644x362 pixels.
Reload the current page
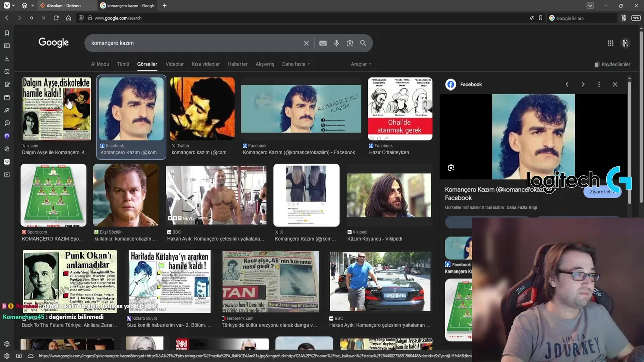coord(56,18)
